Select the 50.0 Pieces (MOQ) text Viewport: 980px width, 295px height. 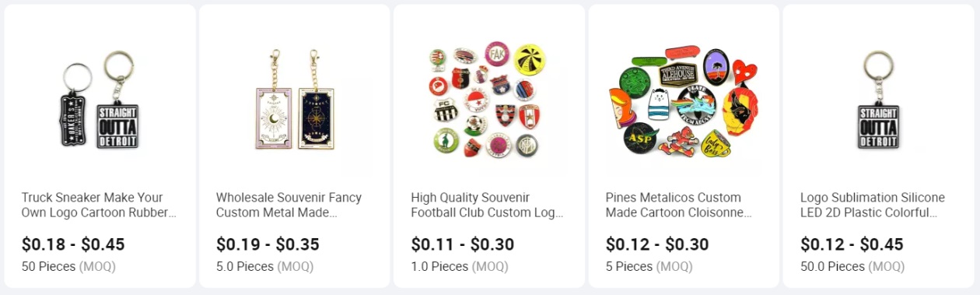[852, 266]
